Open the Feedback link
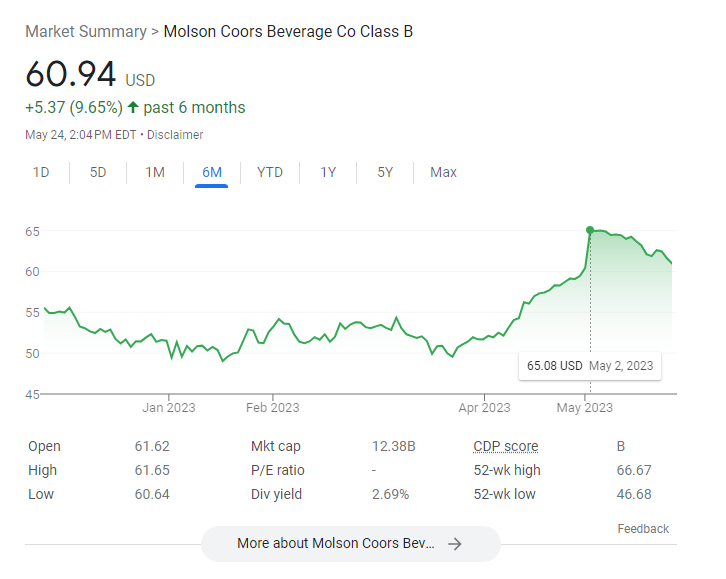 (x=643, y=529)
